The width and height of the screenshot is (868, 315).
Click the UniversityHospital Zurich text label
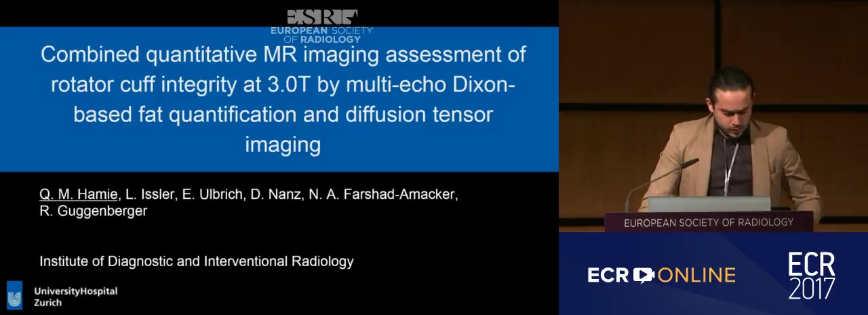point(75,297)
